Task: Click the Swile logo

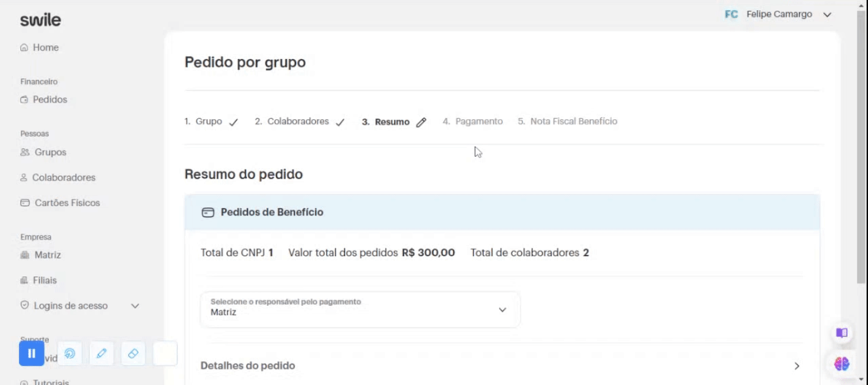Action: click(40, 20)
